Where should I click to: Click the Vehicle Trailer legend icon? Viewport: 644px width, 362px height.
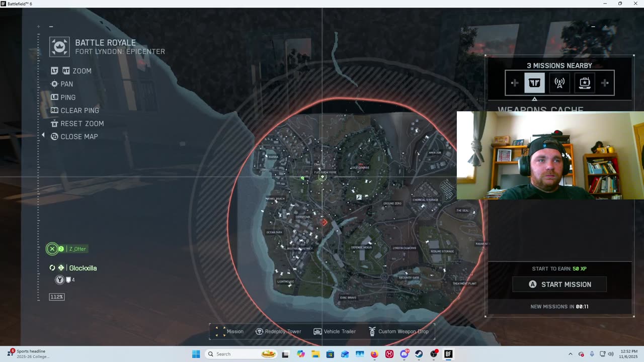(317, 331)
